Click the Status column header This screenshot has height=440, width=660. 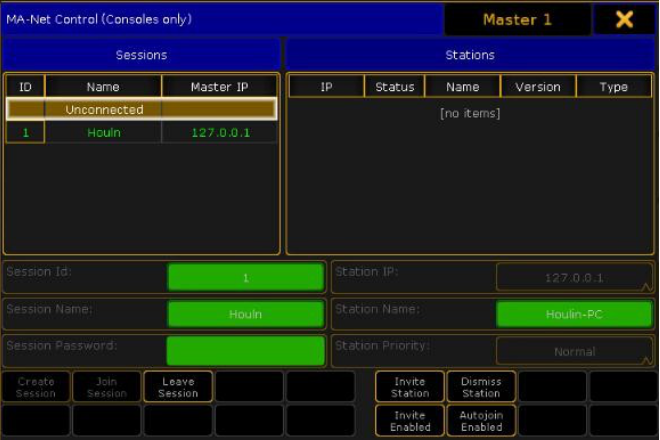pos(395,87)
